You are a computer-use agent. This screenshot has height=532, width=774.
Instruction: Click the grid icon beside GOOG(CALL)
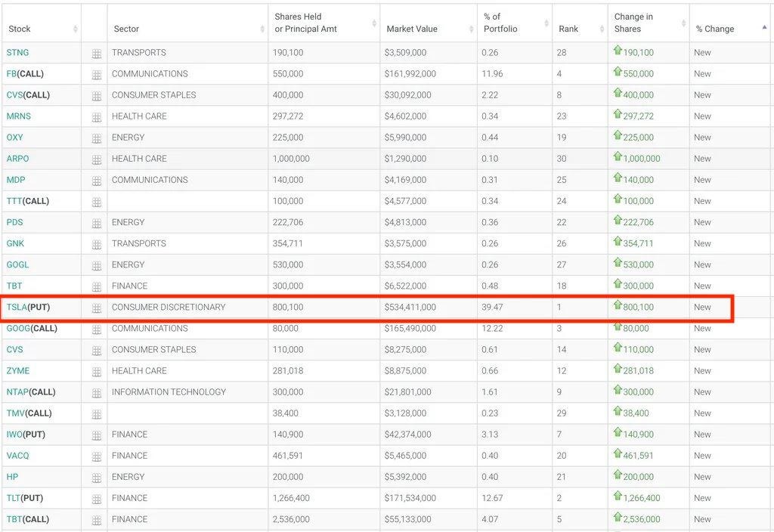point(97,329)
